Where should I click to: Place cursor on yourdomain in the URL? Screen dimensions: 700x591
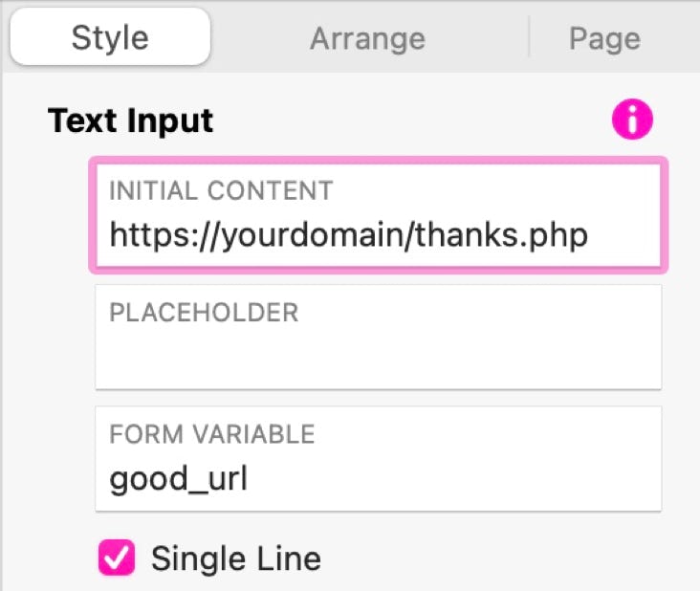(312, 235)
